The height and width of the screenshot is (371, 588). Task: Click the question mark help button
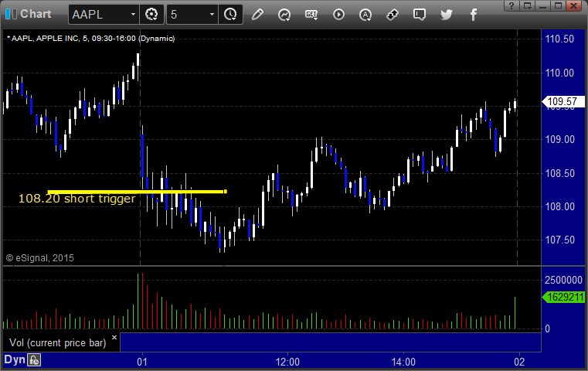[512, 5]
